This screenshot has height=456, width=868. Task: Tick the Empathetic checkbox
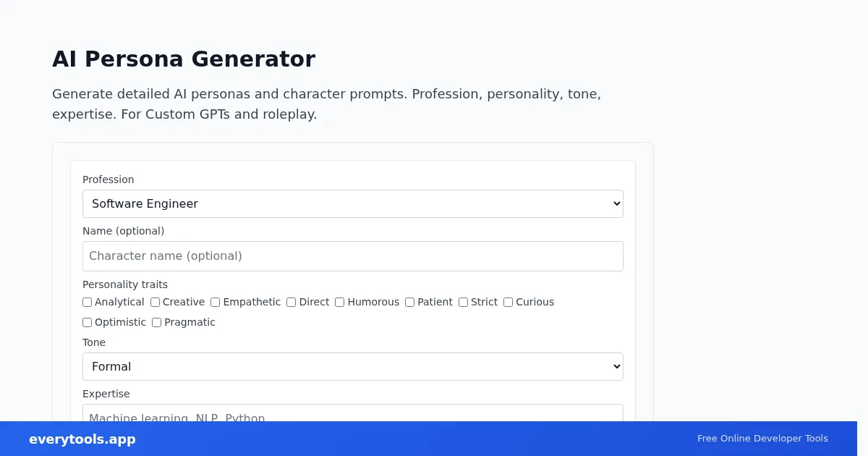click(216, 303)
